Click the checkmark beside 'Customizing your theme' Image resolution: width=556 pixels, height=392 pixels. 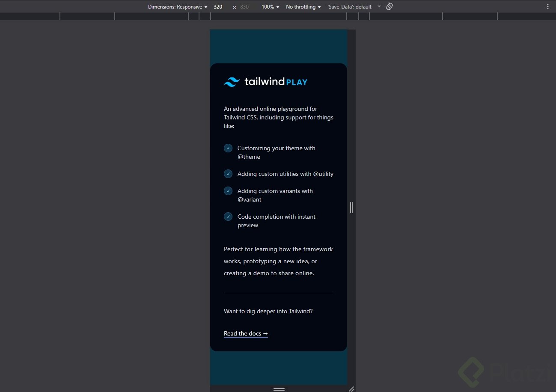click(x=228, y=148)
